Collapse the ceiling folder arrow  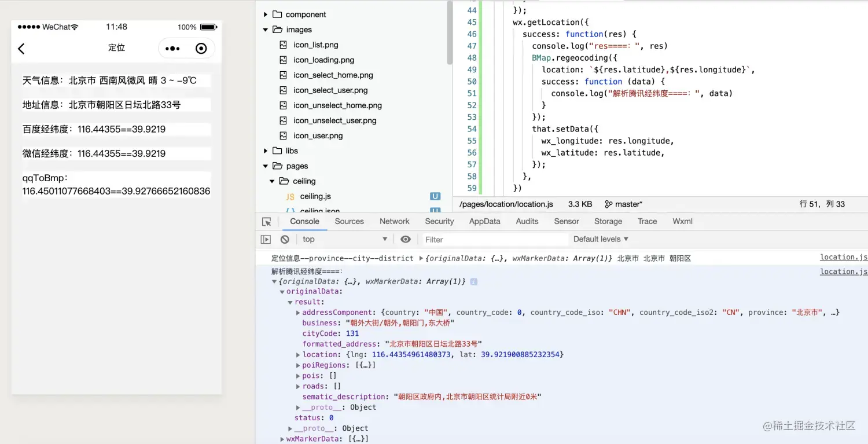coord(273,181)
